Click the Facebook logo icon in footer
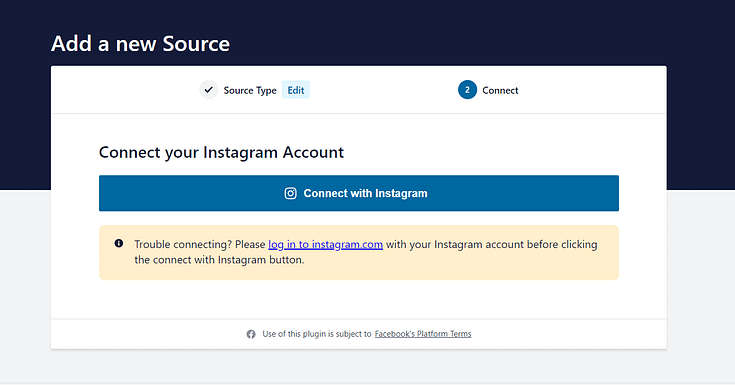The height and width of the screenshot is (385, 735). (x=251, y=334)
